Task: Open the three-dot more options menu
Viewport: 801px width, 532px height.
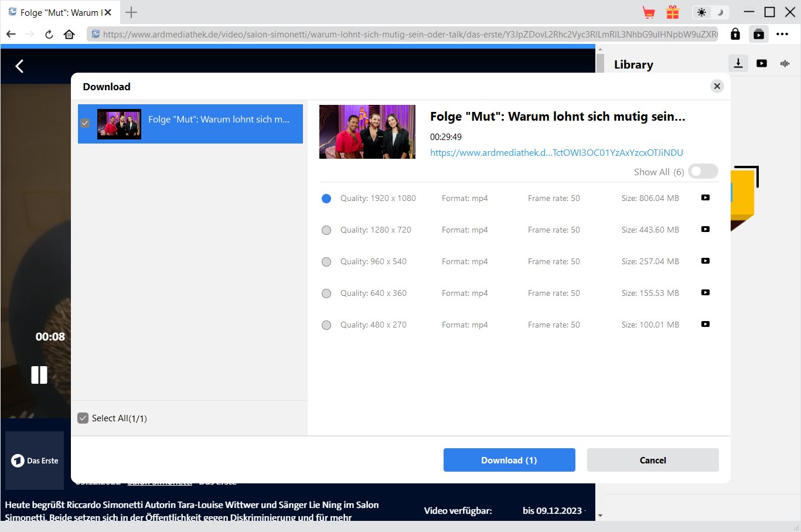Action: click(x=782, y=34)
